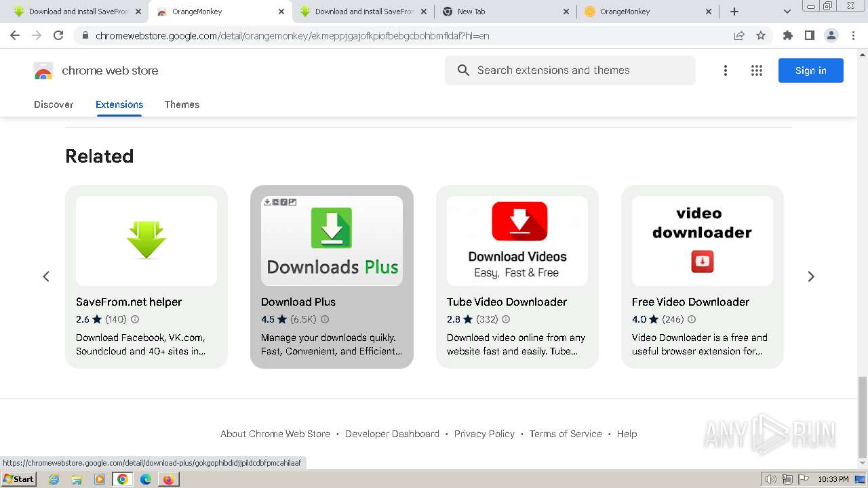Click the SaveFrom.net helper title
The image size is (868, 488).
click(129, 302)
